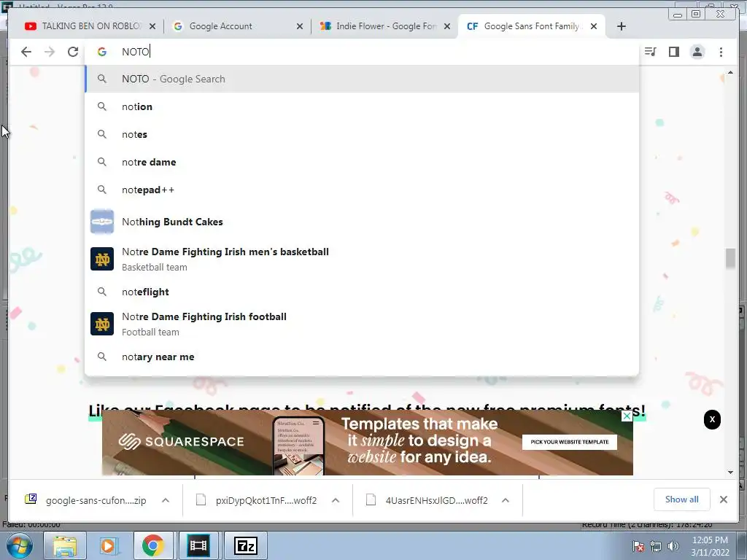Click the Nothing Bundt Cakes logo thumbnail
This screenshot has width=747, height=560.
[102, 222]
